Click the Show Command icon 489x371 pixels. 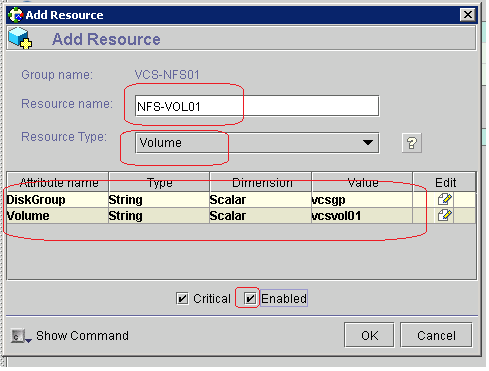(20, 336)
